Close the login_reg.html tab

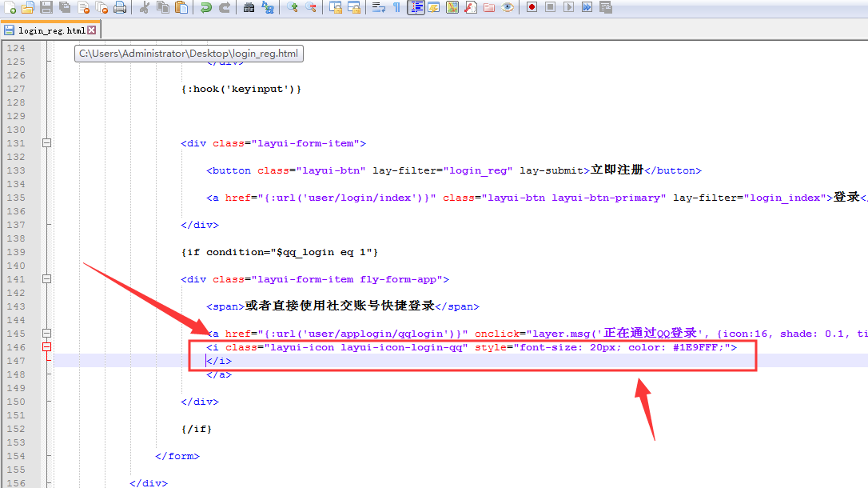click(x=92, y=30)
